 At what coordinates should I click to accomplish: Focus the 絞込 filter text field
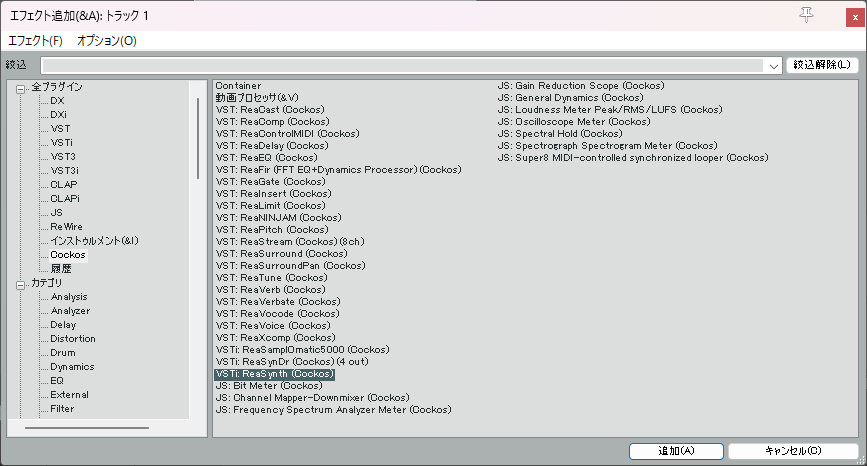click(x=403, y=66)
